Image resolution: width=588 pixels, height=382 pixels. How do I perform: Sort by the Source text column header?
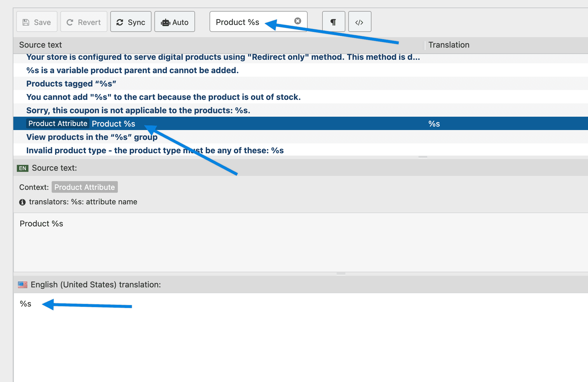[x=40, y=45]
